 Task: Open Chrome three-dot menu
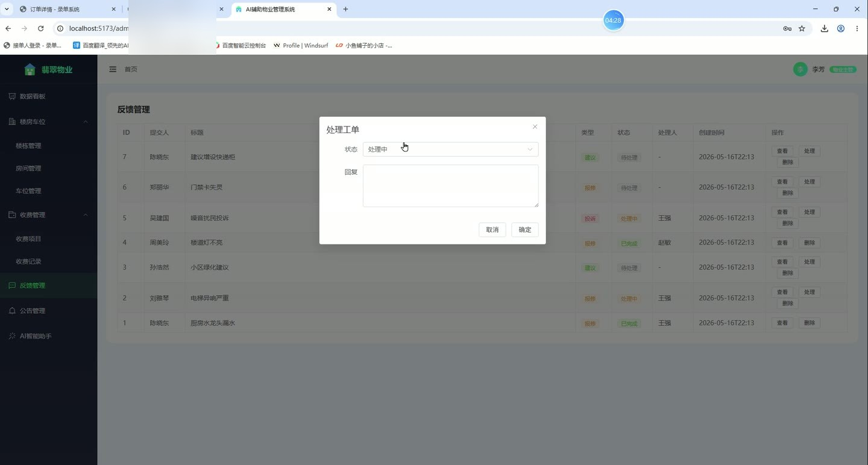pyautogui.click(x=857, y=28)
